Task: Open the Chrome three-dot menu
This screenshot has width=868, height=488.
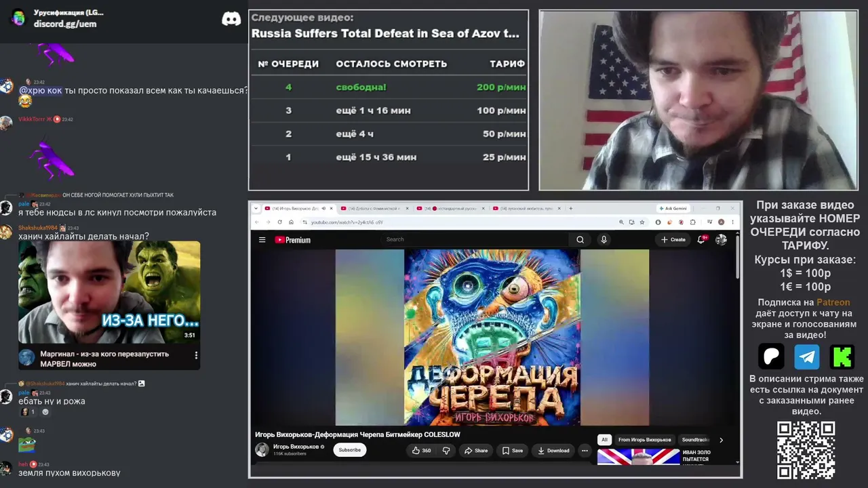Action: pyautogui.click(x=733, y=222)
